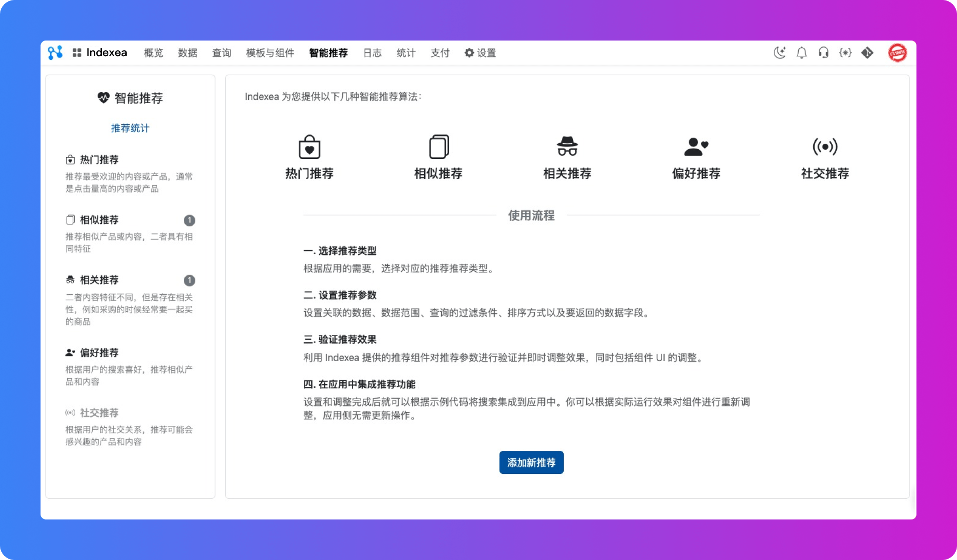Select the large 社交推荐 broadcast icon
This screenshot has width=957, height=560.
825,147
